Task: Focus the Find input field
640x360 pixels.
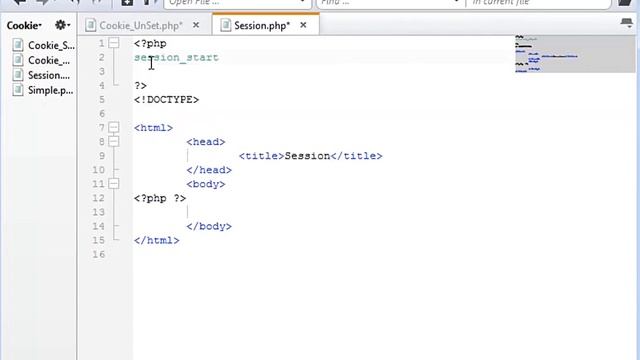Action: point(390,2)
